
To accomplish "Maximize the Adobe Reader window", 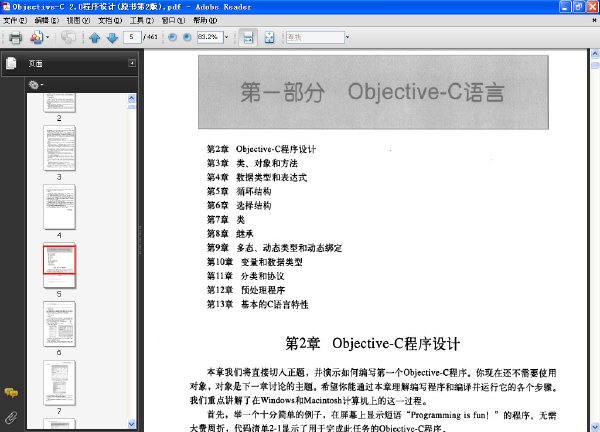I will point(579,7).
